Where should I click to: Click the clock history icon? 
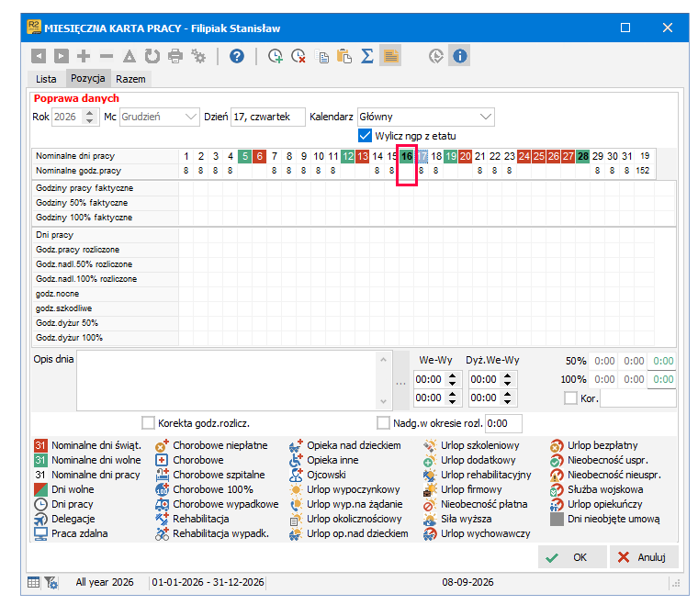(436, 56)
